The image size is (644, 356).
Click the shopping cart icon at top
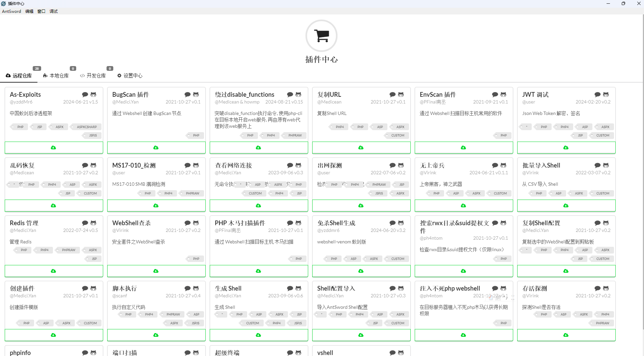pyautogui.click(x=321, y=36)
